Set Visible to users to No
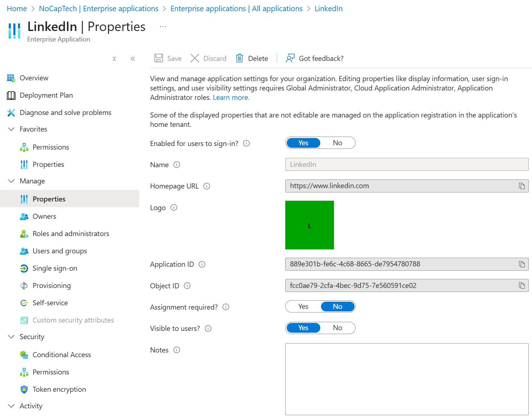 pyautogui.click(x=338, y=328)
